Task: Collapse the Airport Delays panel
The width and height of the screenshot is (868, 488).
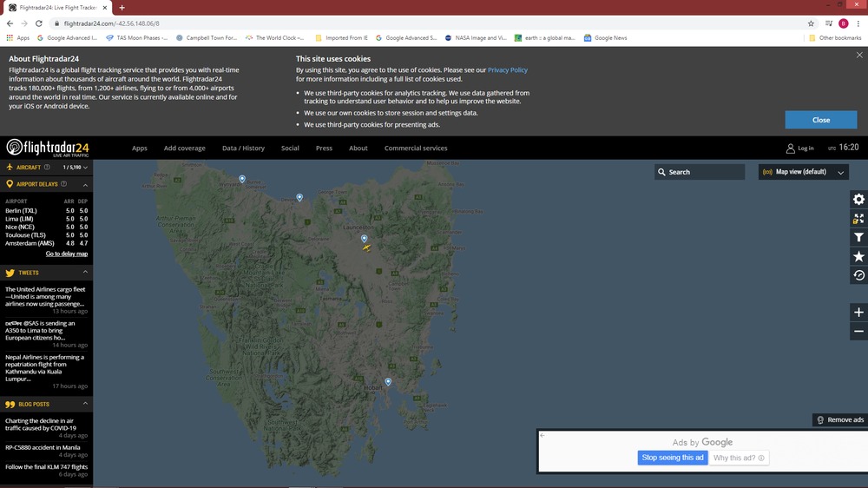Action: point(86,185)
